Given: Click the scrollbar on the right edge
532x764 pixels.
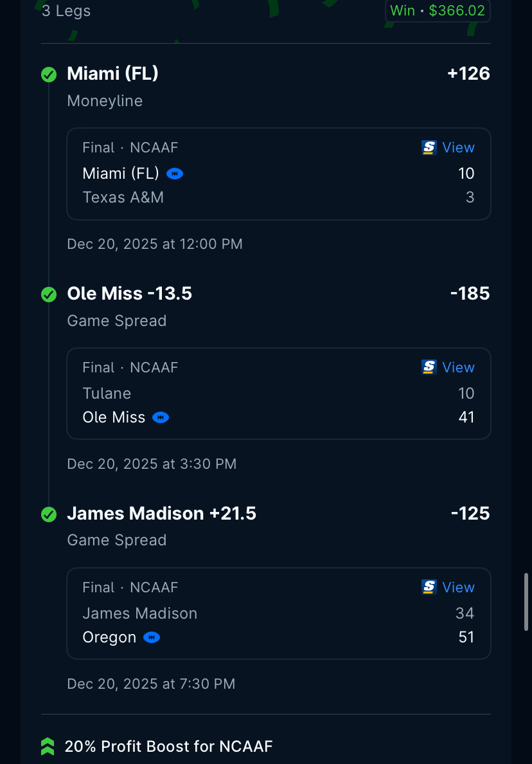Looking at the screenshot, I should (x=527, y=601).
